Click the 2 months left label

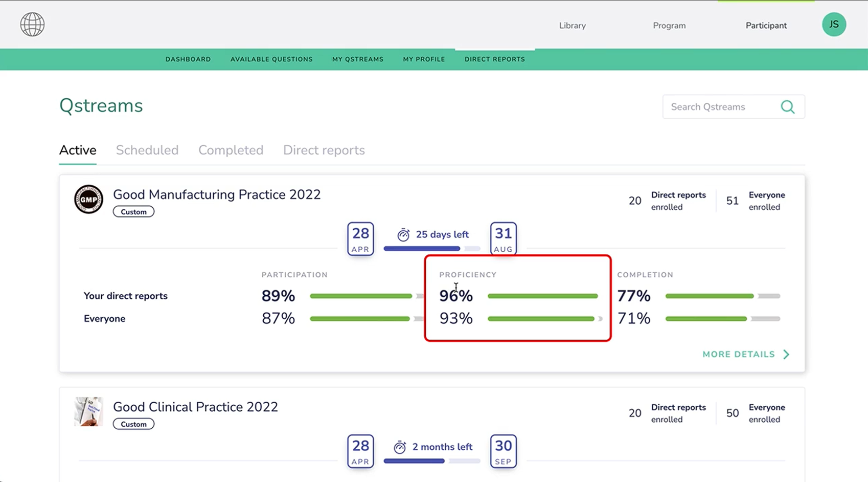click(442, 447)
